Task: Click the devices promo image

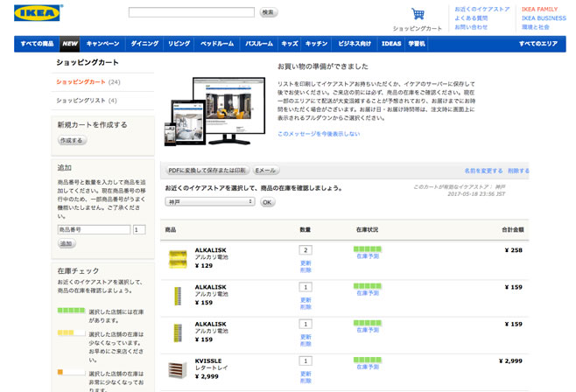Action: tap(214, 111)
